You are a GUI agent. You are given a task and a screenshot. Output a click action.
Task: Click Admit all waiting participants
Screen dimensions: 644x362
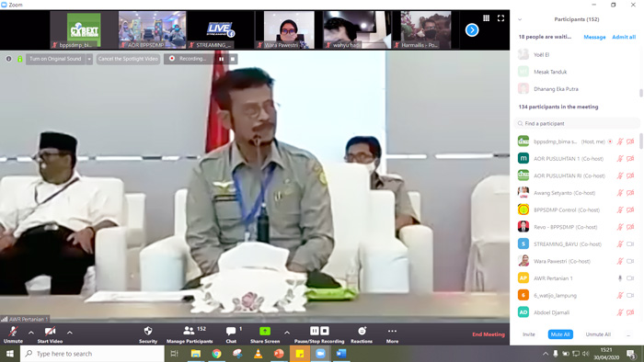click(x=624, y=37)
